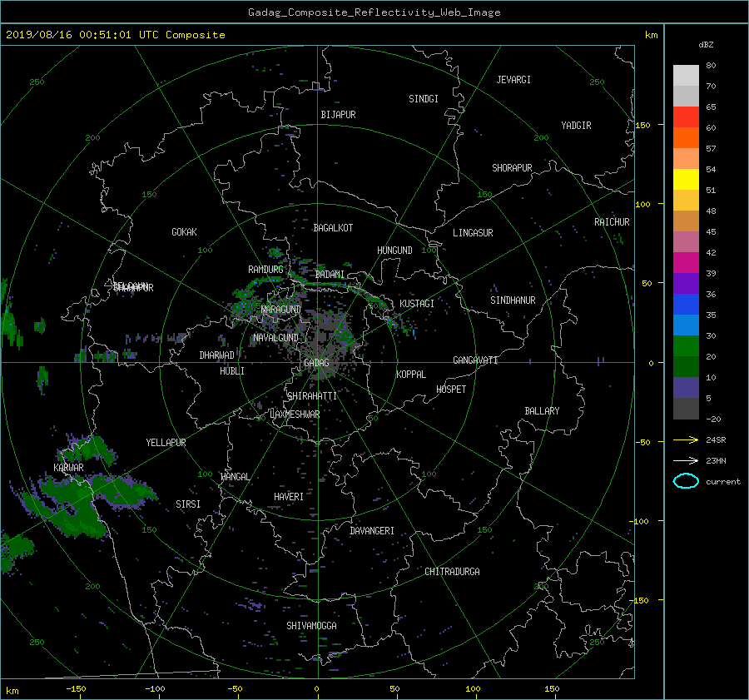Click the HUNGUND city label
The image size is (749, 700).
point(394,251)
